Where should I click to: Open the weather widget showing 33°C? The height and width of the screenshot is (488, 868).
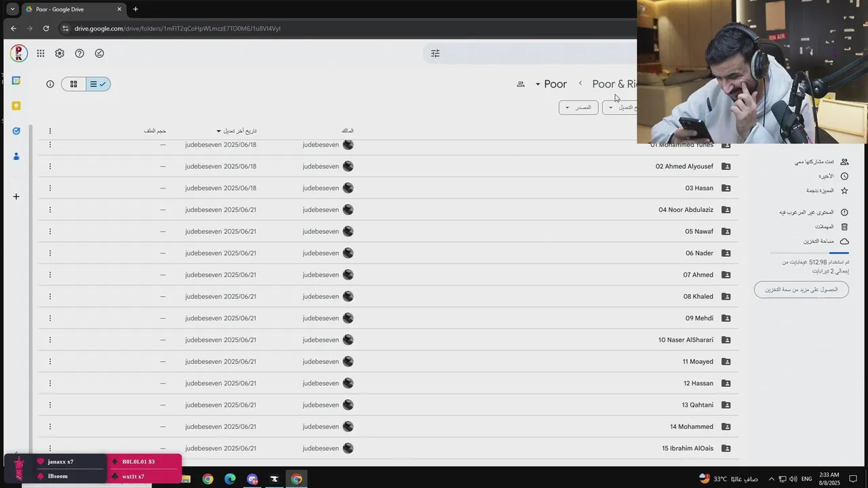[x=728, y=479]
